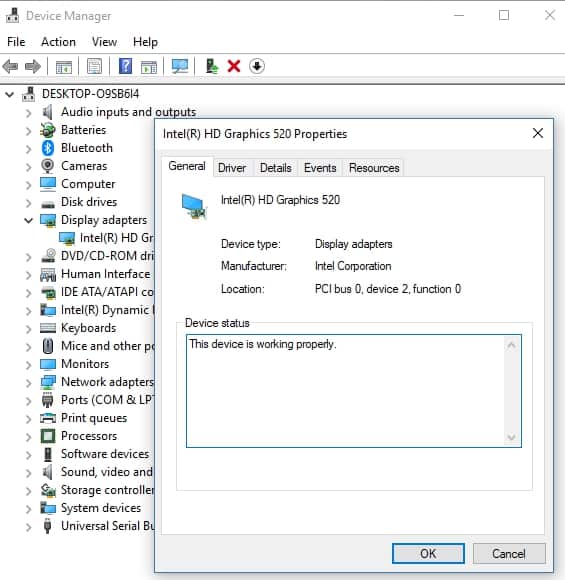Click OK in the Properties dialog
The height and width of the screenshot is (580, 565).
pyautogui.click(x=428, y=554)
